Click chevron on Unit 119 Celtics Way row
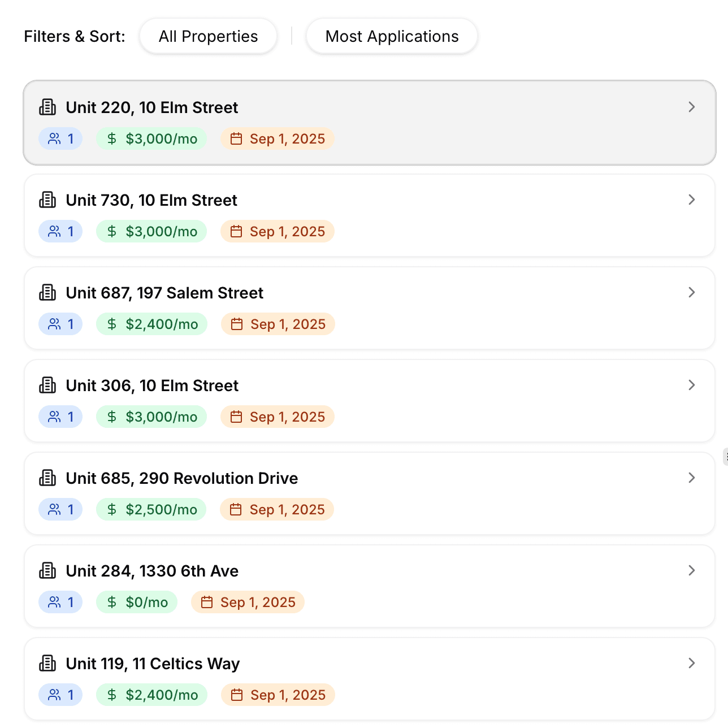728x728 pixels. click(691, 663)
